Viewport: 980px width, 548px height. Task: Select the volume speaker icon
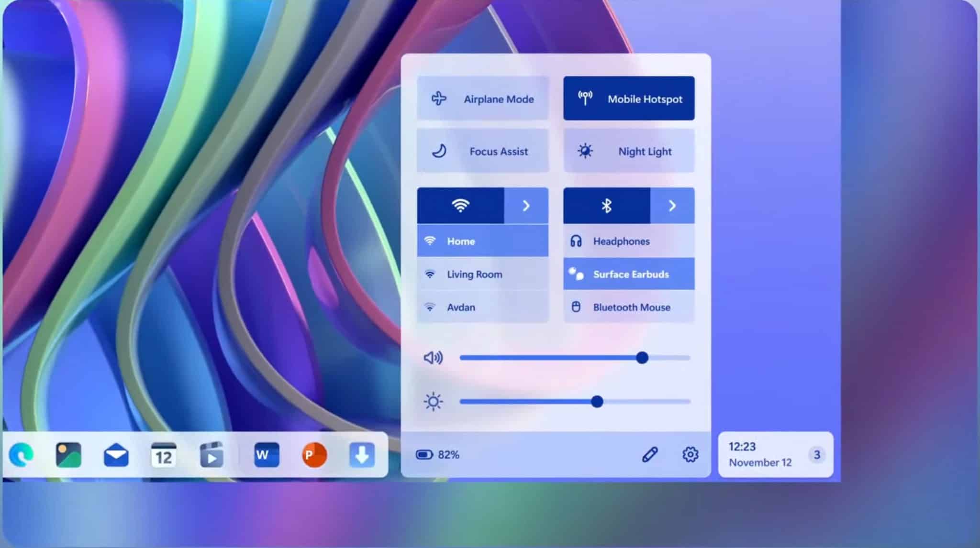432,357
